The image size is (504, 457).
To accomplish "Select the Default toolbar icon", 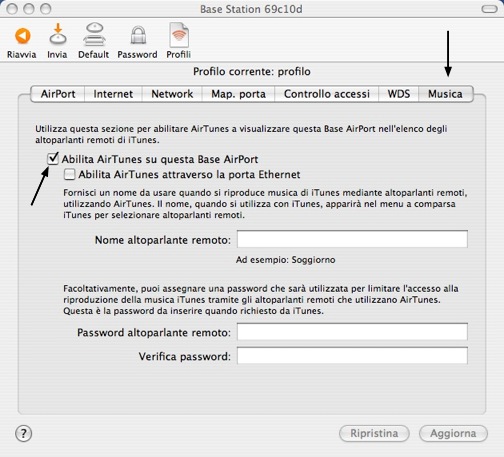I will click(94, 34).
